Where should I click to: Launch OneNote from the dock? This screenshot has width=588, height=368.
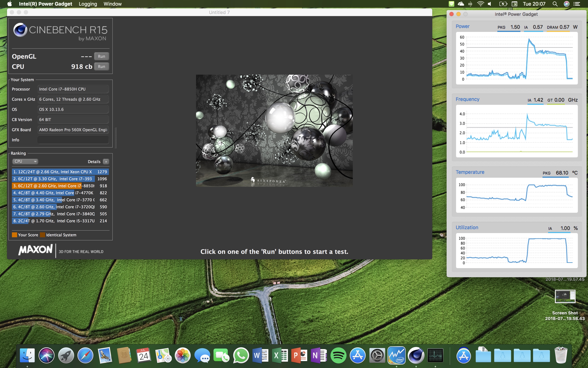[x=319, y=355]
